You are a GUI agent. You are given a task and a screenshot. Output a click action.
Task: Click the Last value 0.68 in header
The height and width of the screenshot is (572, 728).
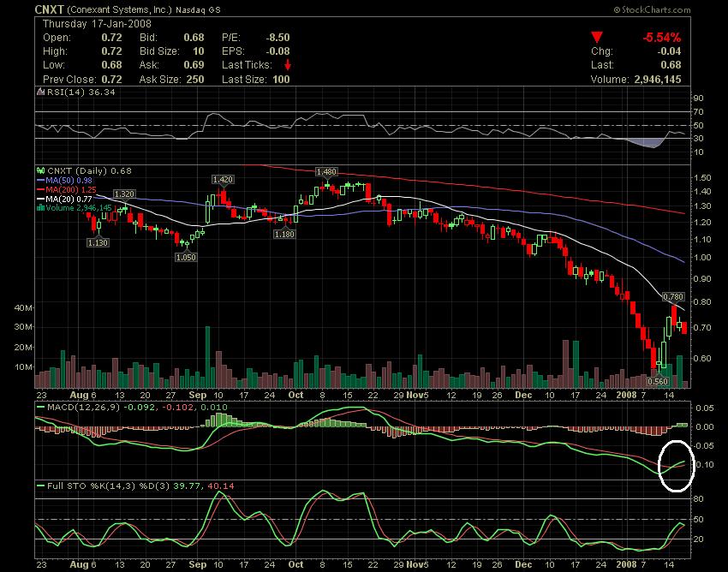coord(671,65)
